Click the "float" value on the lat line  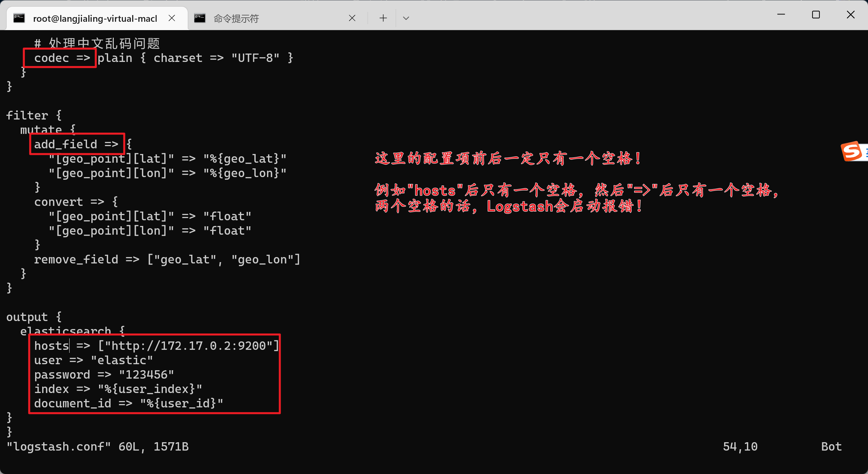click(x=228, y=216)
